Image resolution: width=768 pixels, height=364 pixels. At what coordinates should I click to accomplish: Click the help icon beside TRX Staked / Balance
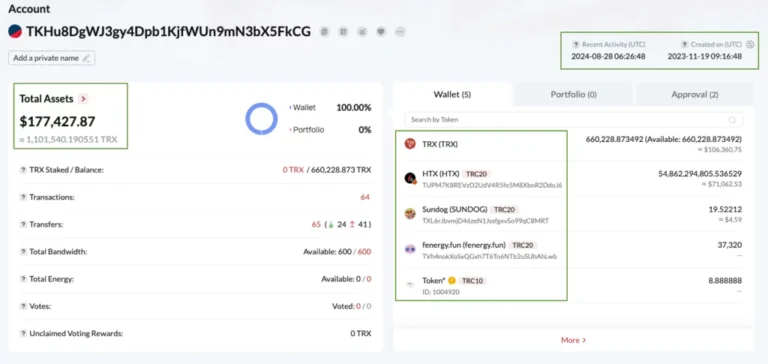(x=23, y=170)
